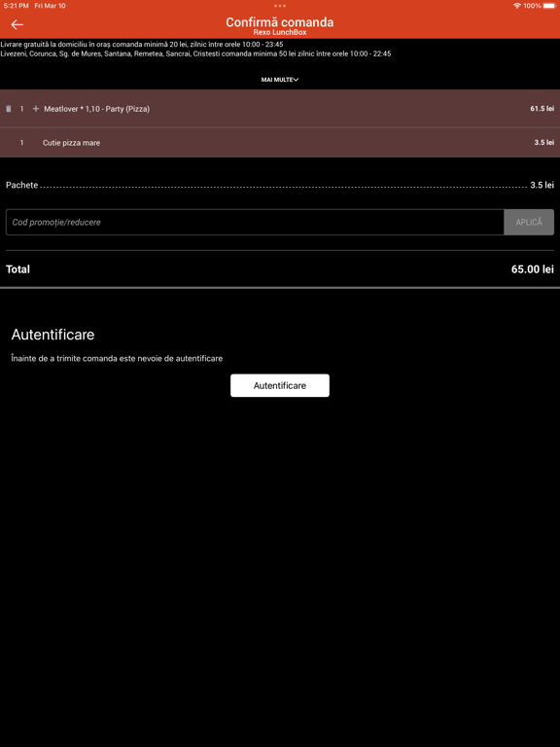Click the Autentificare heading
Viewport: 560px width, 747px height.
coord(52,335)
